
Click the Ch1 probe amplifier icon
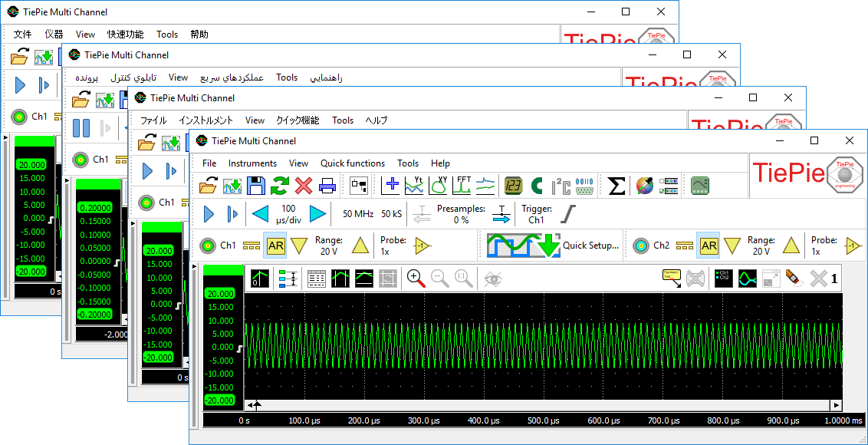423,246
